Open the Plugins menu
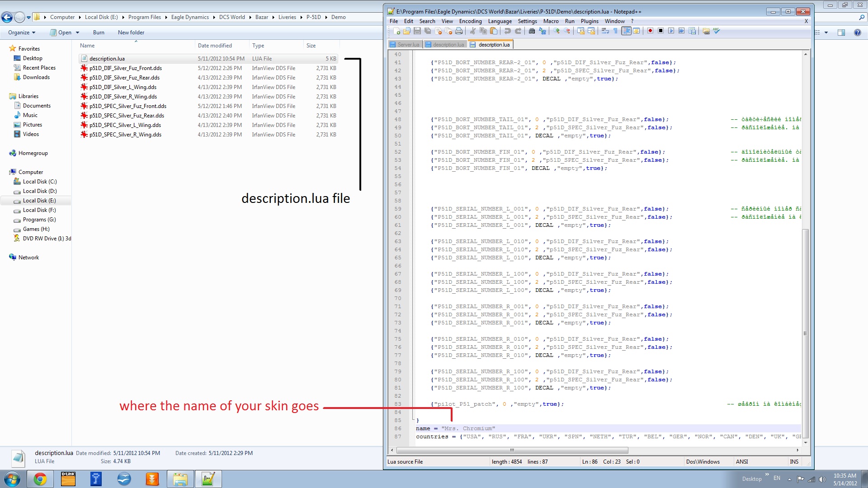The width and height of the screenshot is (868, 488). [590, 21]
